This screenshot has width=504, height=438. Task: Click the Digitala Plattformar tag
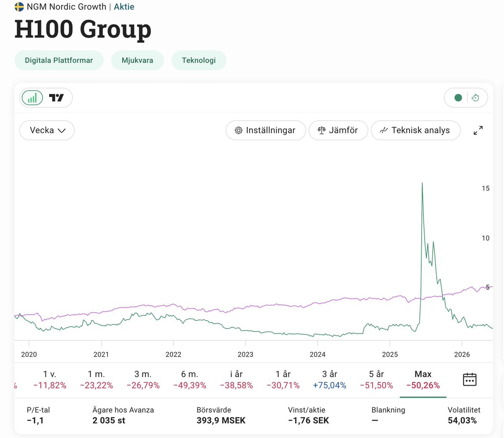59,60
